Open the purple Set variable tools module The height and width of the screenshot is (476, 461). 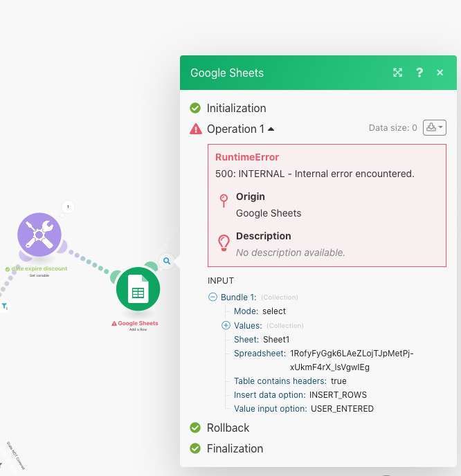[39, 235]
